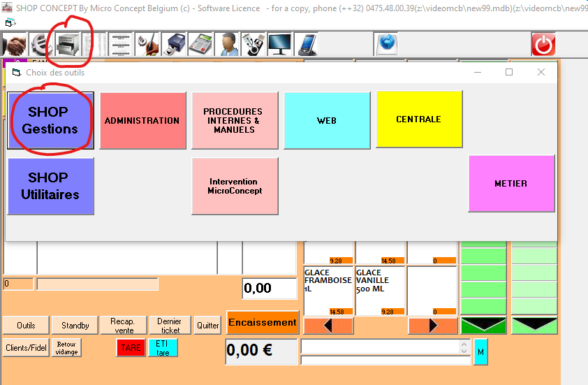Open the METIER tile

point(511,184)
